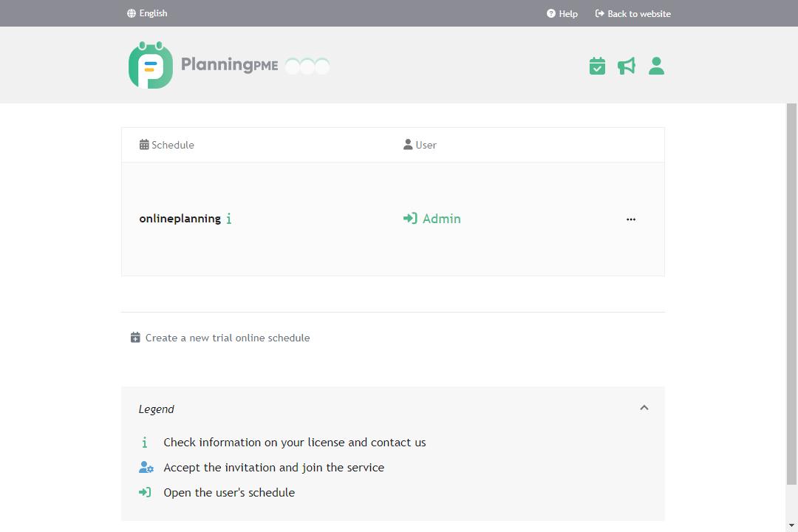Click the page vertical scrollbar
Screen dimensions: 798x532
pyautogui.click(x=791, y=294)
